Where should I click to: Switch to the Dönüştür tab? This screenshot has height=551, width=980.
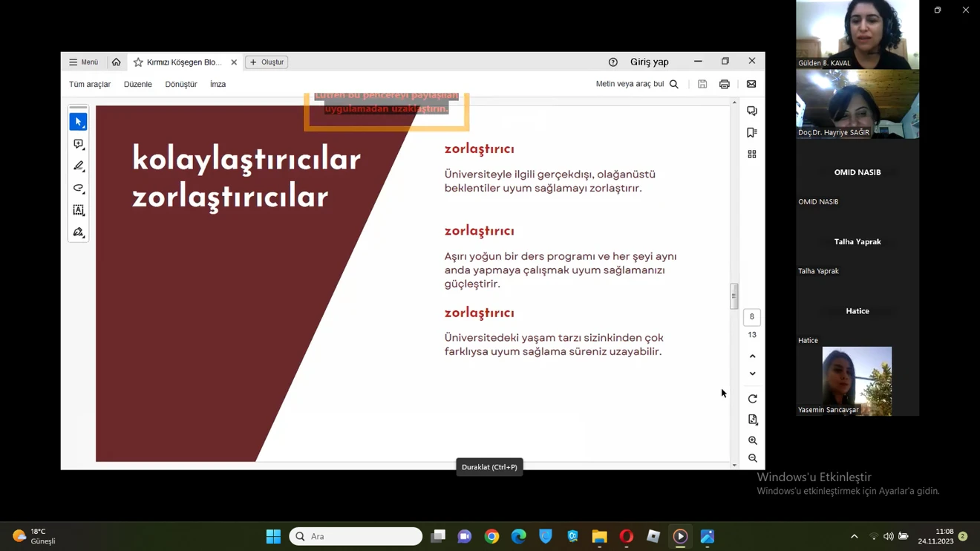pos(181,85)
